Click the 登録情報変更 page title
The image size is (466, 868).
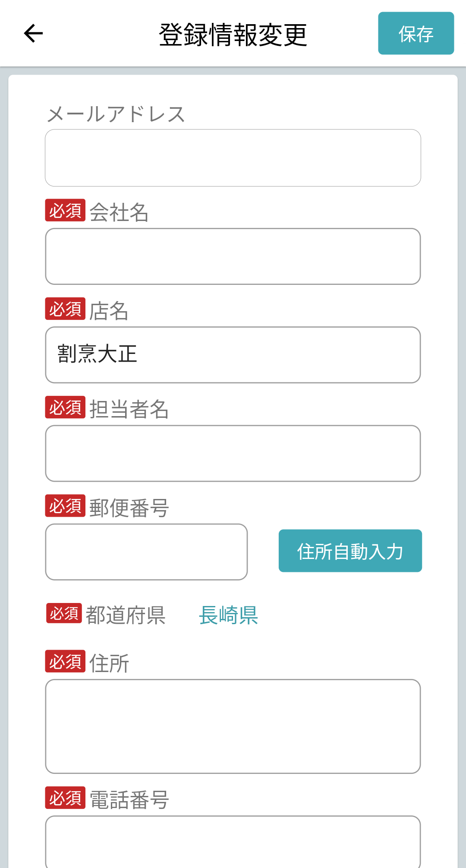point(233,35)
